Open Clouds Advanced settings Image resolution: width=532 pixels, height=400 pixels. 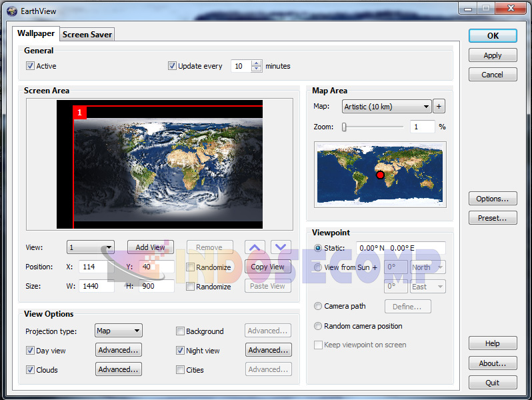click(x=119, y=369)
